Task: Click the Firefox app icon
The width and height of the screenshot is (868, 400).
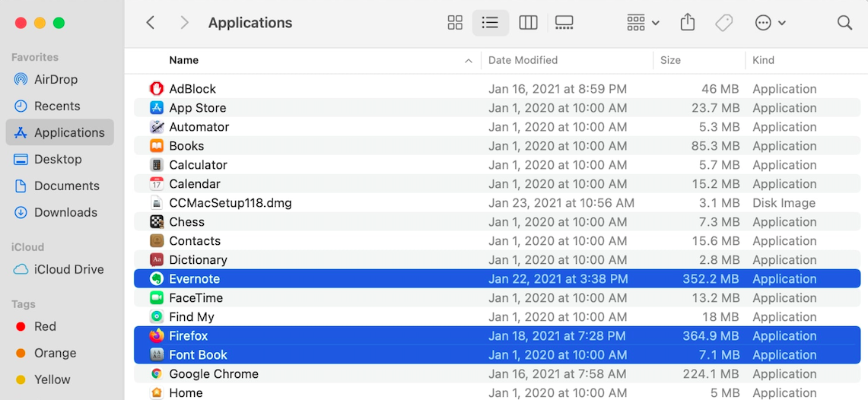Action: [x=157, y=335]
